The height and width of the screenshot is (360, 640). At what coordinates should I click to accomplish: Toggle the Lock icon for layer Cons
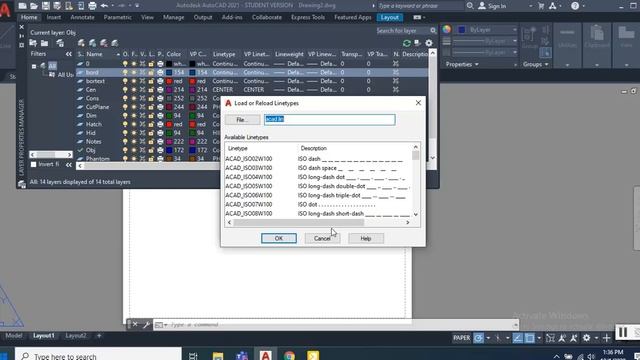151,98
